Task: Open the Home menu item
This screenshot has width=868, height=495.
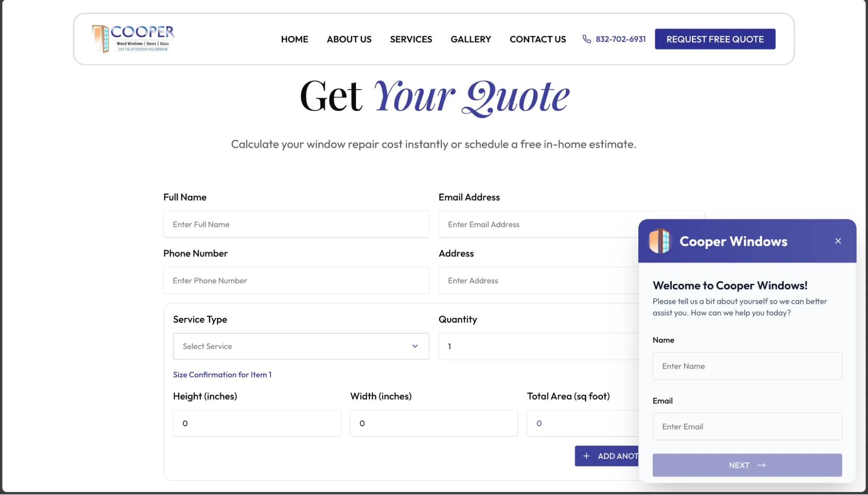Action: 294,39
